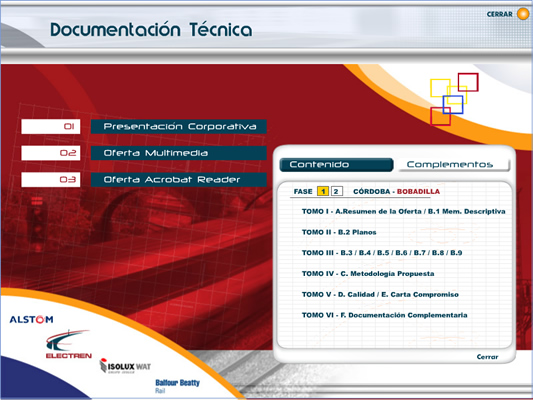Click the ISOLUX WAT logo
Screen dimensions: 533x400
(x=125, y=366)
